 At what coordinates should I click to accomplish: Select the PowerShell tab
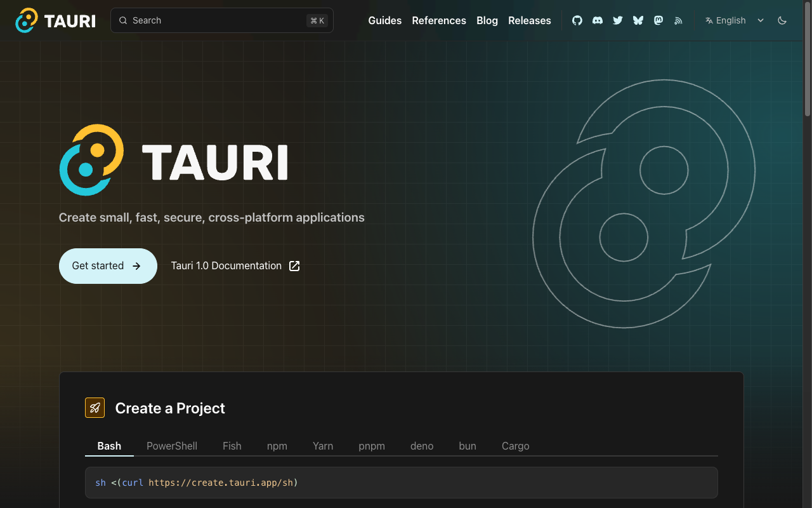(172, 446)
